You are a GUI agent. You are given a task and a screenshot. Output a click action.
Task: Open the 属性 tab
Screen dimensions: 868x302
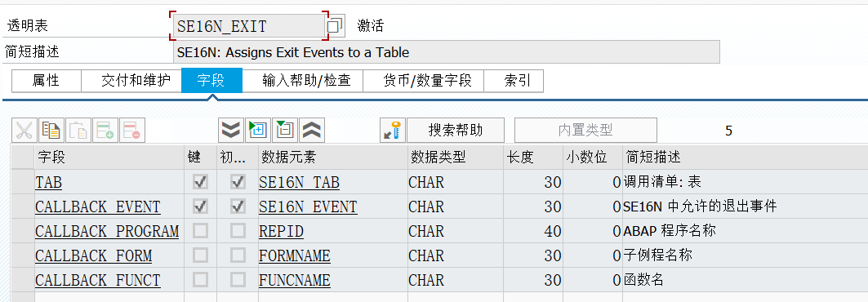pos(47,81)
